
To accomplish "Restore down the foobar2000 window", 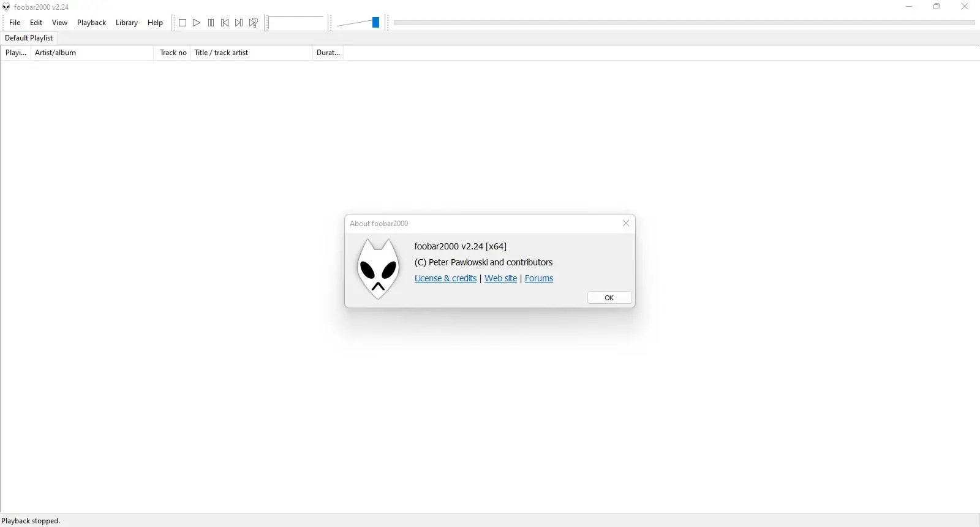I will pos(937,7).
